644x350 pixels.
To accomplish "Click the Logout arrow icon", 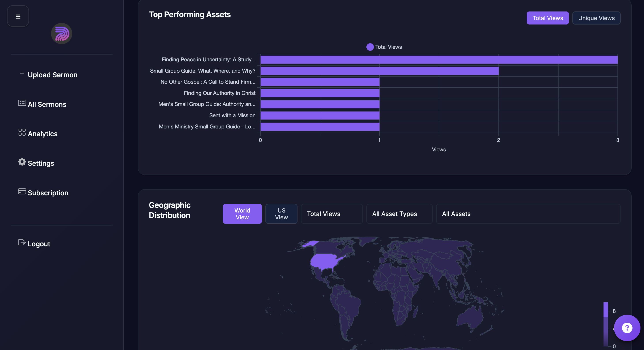I will [x=22, y=243].
